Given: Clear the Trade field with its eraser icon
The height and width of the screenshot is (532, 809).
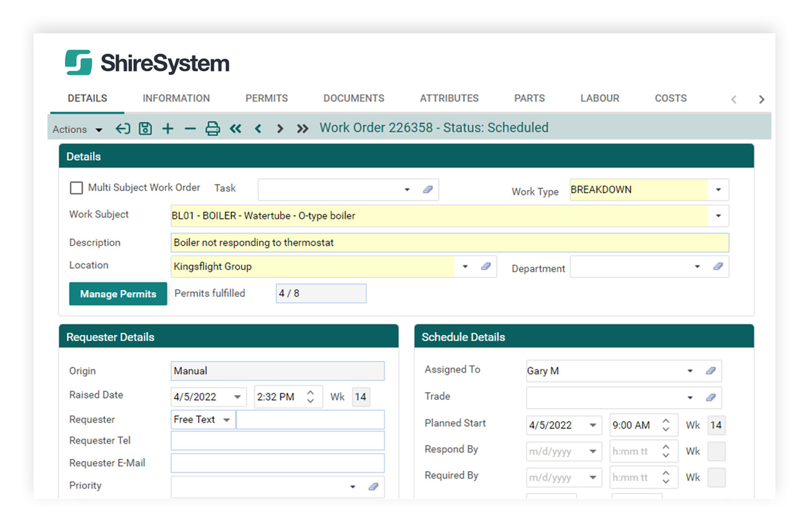Looking at the screenshot, I should point(711,398).
